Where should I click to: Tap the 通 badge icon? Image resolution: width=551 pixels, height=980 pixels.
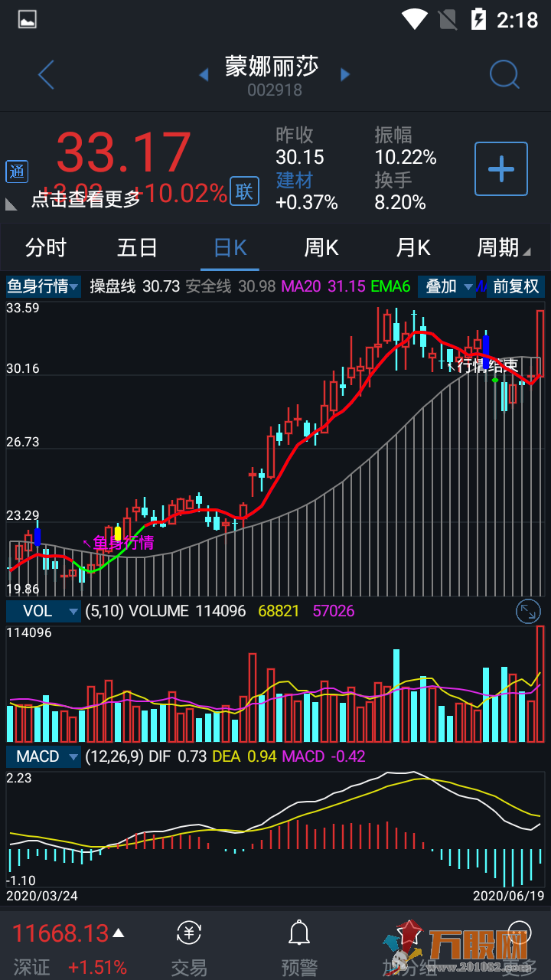pos(17,171)
